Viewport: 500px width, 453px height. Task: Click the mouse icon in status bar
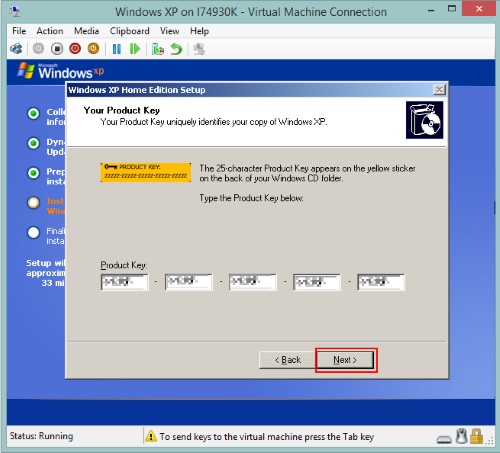(461, 436)
